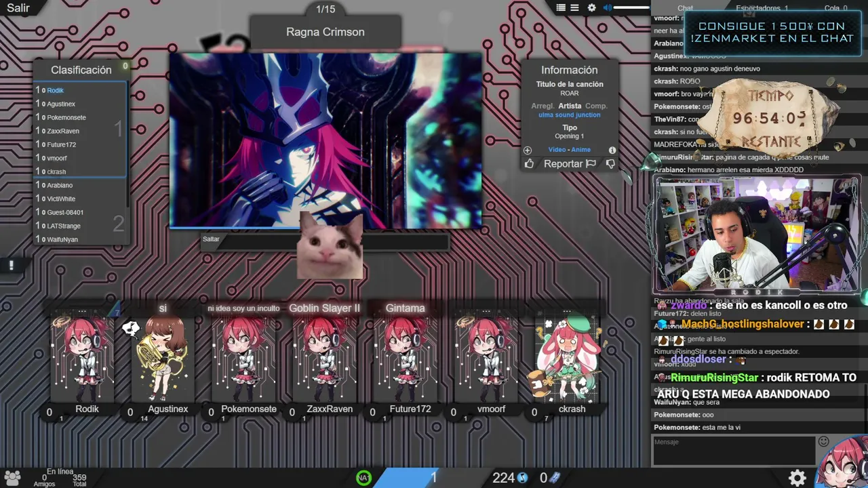Click the blue level bar showing 1
Image resolution: width=868 pixels, height=488 pixels.
(x=433, y=478)
